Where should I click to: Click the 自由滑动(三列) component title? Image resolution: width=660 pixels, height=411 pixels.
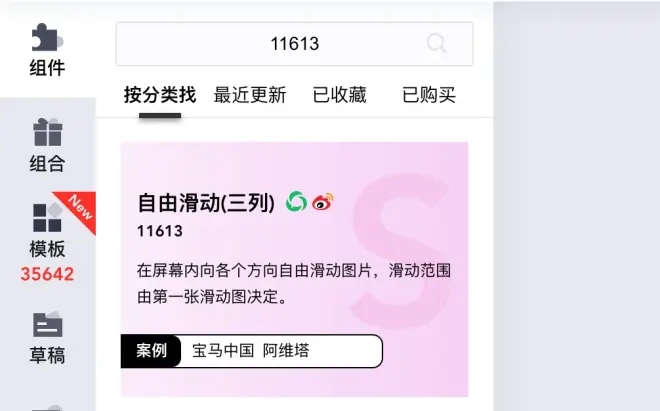coord(206,203)
